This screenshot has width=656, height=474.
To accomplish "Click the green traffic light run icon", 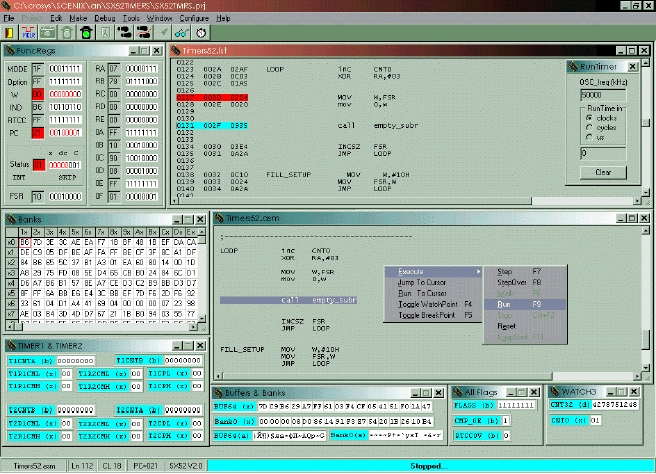I will tap(86, 32).
